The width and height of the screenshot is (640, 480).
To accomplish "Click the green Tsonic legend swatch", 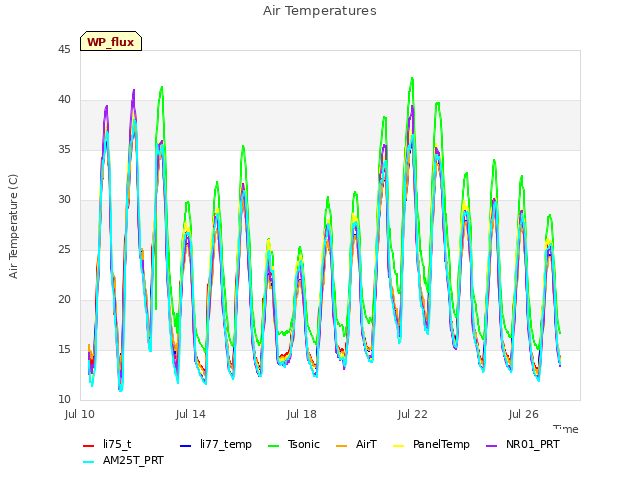I will 273,446.
